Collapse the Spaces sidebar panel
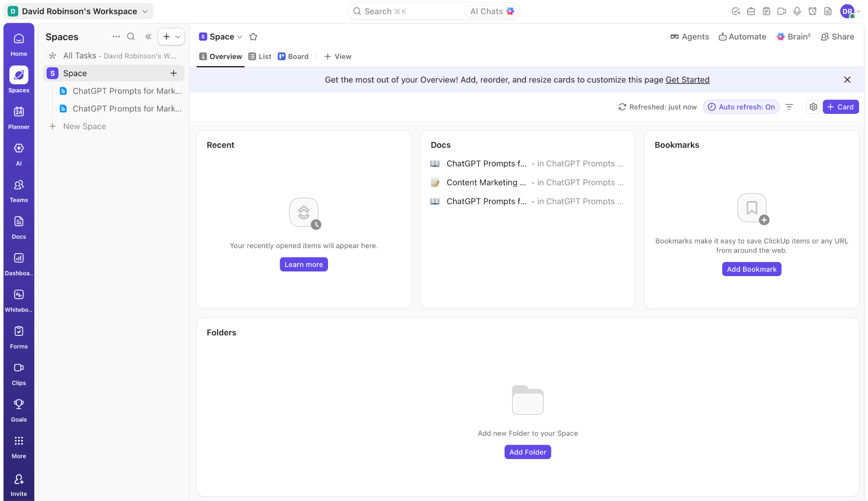868x501 pixels. click(x=148, y=37)
